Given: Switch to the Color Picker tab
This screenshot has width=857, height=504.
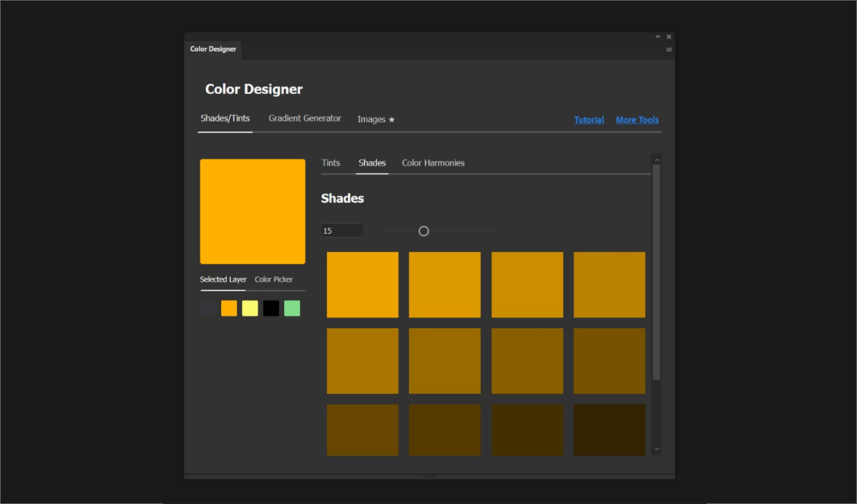Looking at the screenshot, I should 274,279.
